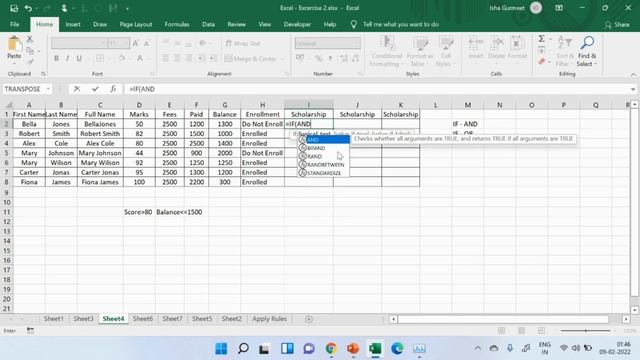Screen dimensions: 640x360
Task: Open the font name combo box
Action: pos(79,43)
